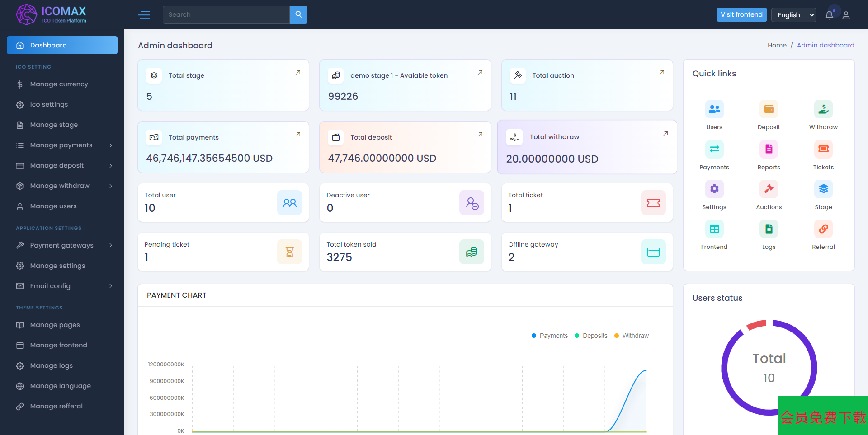Image resolution: width=868 pixels, height=435 pixels.
Task: Toggle sidebar with the hamburger menu icon
Action: pos(144,15)
